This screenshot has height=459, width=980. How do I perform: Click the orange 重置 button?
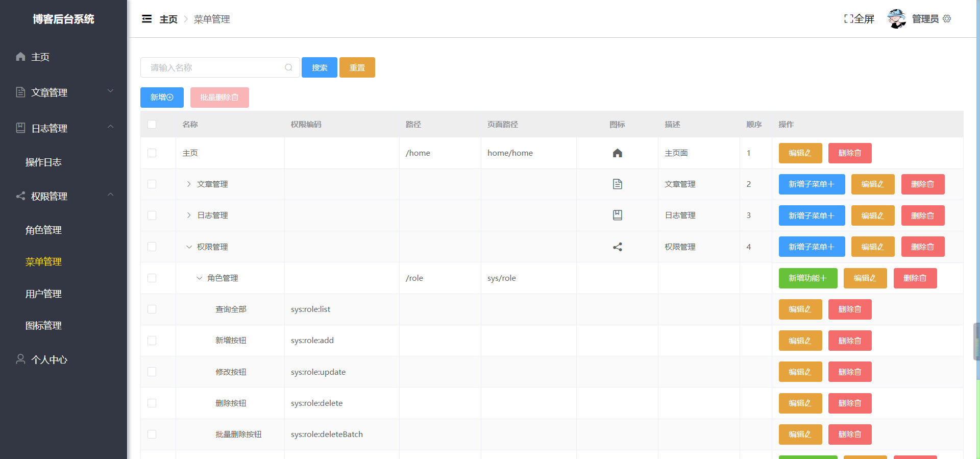click(x=357, y=67)
